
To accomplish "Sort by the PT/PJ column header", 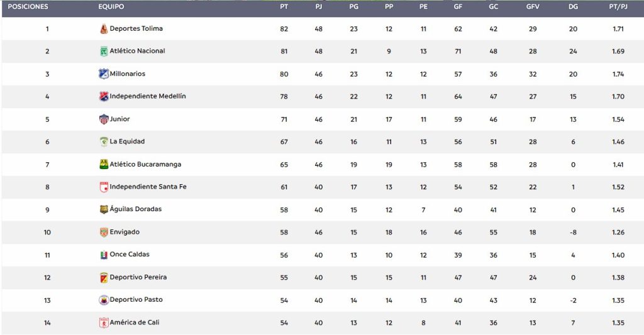I will pyautogui.click(x=618, y=6).
